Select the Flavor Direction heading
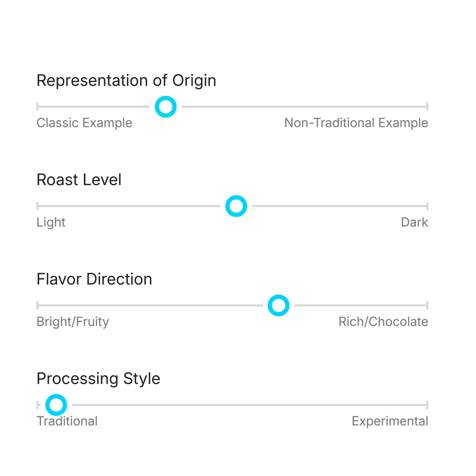This screenshot has height=476, width=476. 94,279
